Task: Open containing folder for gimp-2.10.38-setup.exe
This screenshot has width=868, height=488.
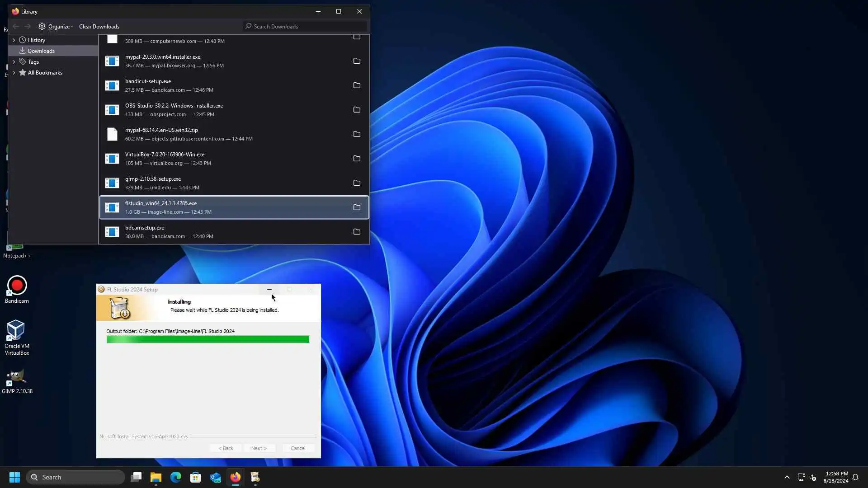Action: pos(357,183)
